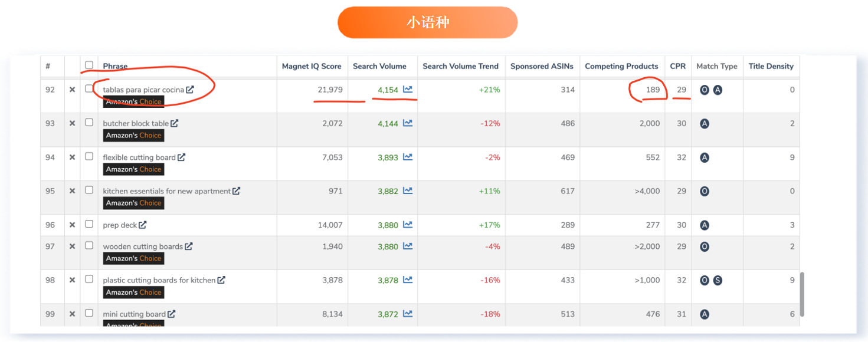
Task: Toggle the select-all checkbox in header
Action: (89, 65)
